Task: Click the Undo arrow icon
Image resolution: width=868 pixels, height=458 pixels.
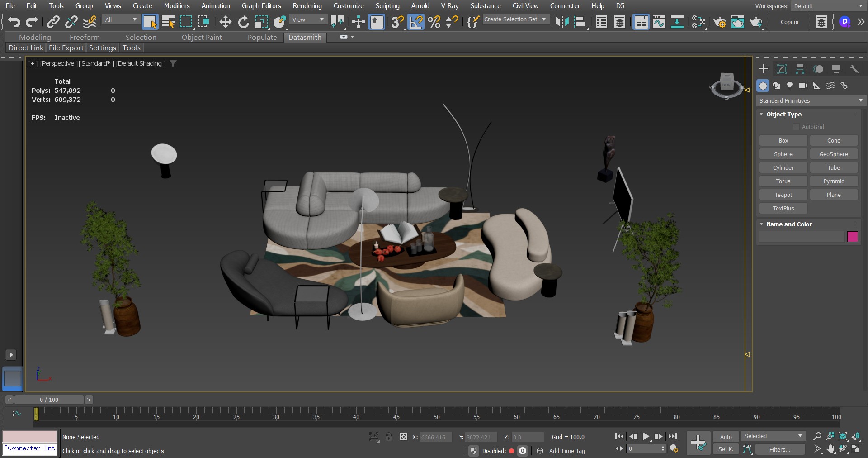Action: point(14,22)
